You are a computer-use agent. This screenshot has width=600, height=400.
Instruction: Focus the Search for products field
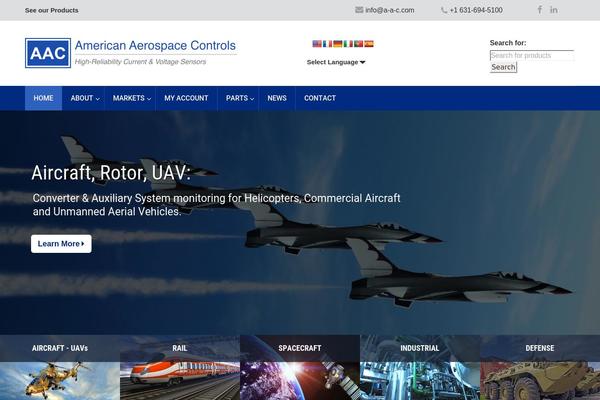point(532,56)
